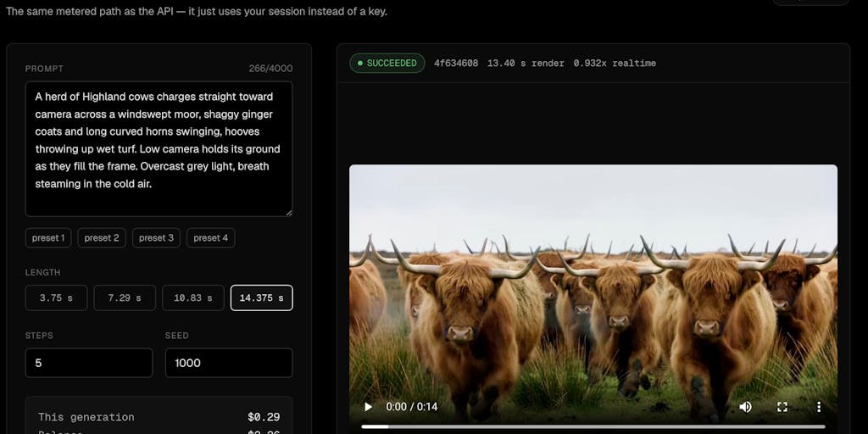Apply preset 2 prompt
This screenshot has width=868, height=434.
tap(102, 238)
